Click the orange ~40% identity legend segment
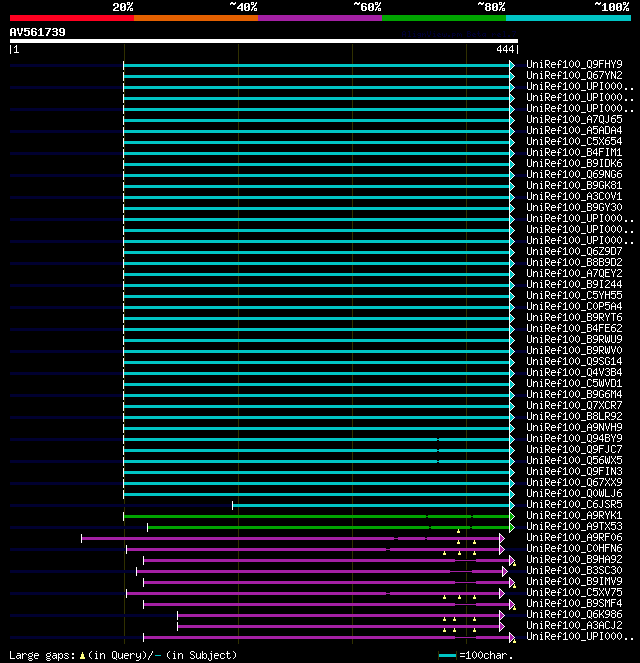The width and height of the screenshot is (640, 663). click(x=196, y=18)
